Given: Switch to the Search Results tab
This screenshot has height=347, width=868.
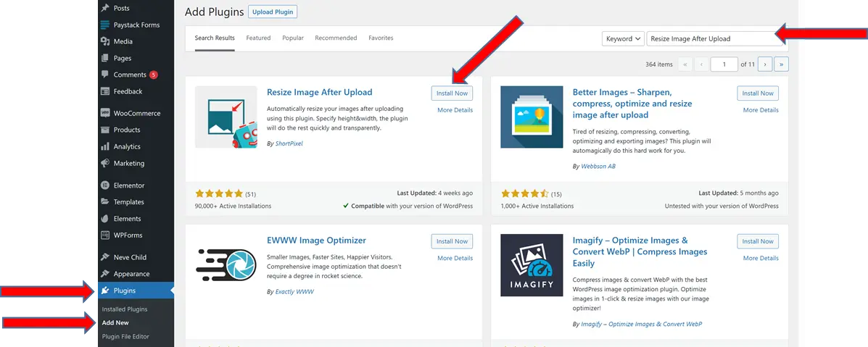Looking at the screenshot, I should (x=215, y=38).
